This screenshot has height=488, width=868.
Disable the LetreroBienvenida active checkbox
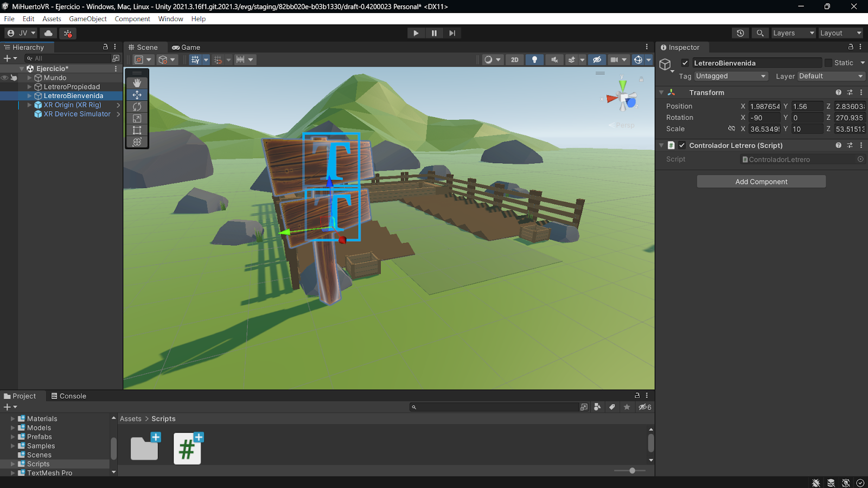(x=685, y=63)
